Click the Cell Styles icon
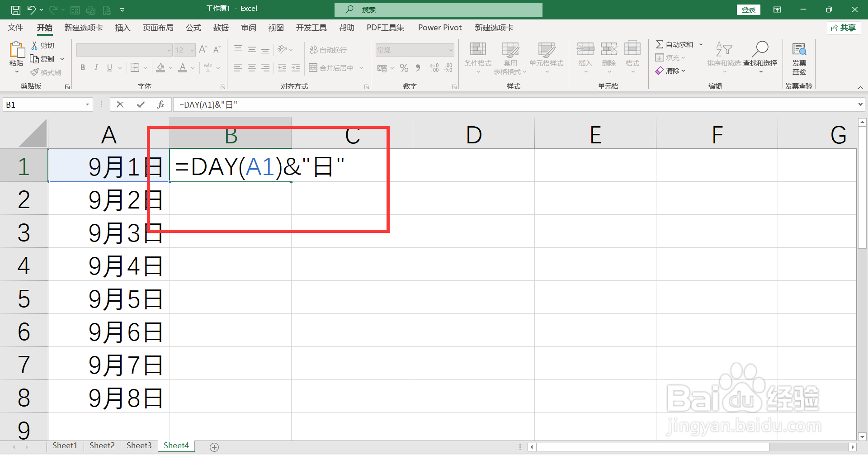 click(x=546, y=49)
